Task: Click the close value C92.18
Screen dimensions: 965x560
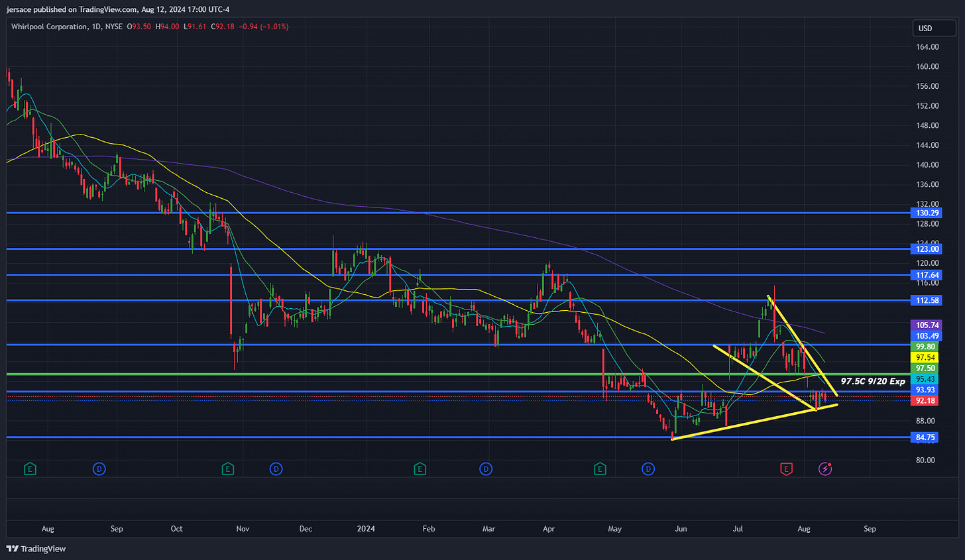Action: [x=223, y=27]
